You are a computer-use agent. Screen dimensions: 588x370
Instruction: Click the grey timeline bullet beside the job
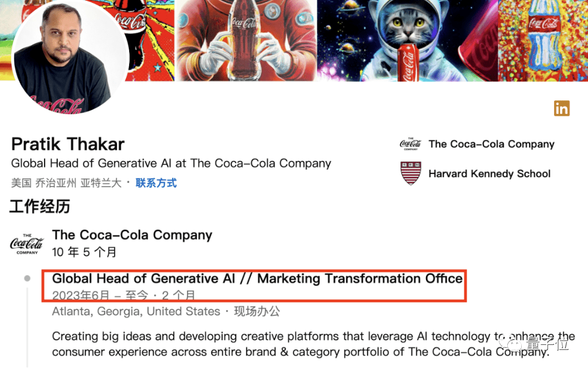click(x=27, y=279)
